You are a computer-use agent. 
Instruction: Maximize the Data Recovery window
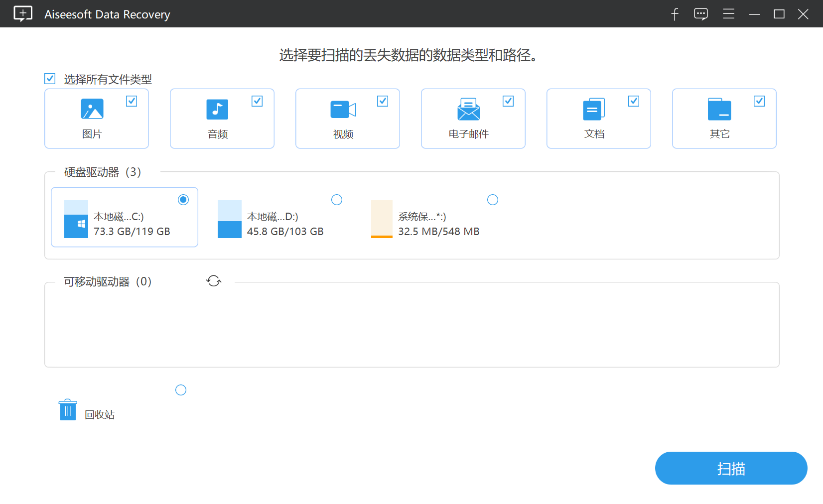pos(779,14)
